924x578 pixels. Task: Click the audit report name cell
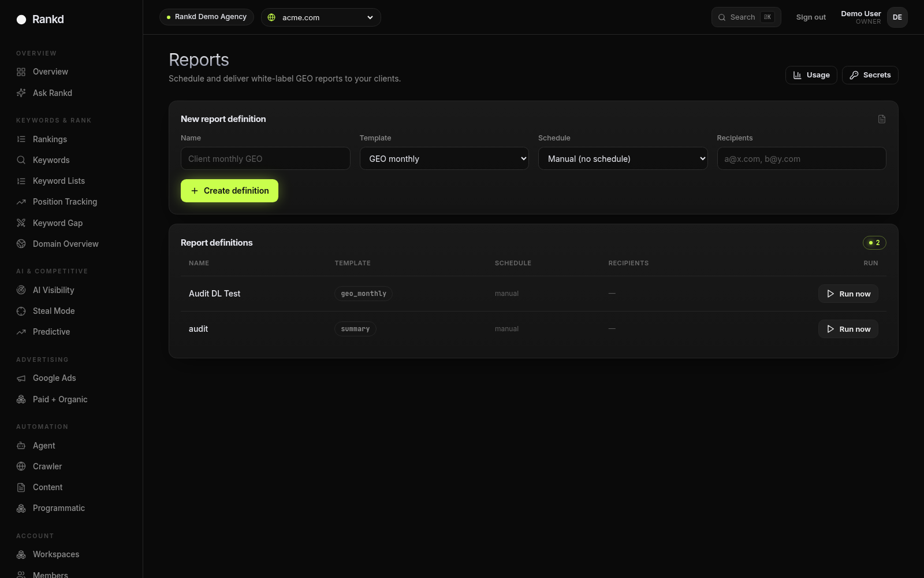click(198, 329)
